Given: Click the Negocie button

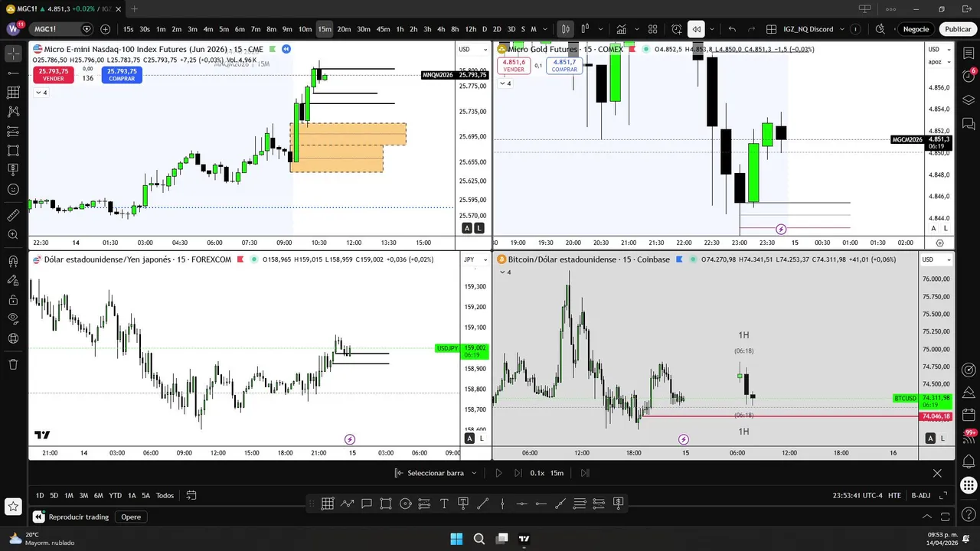Looking at the screenshot, I should coord(916,29).
